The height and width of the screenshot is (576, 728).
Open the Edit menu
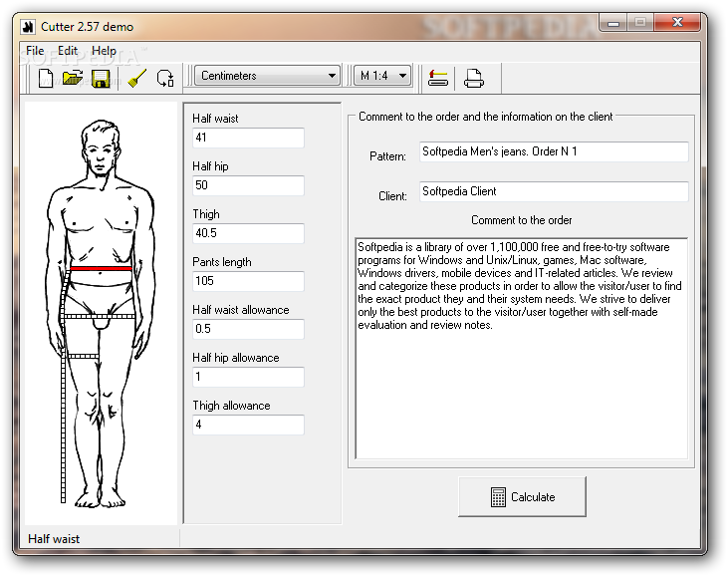pos(68,51)
